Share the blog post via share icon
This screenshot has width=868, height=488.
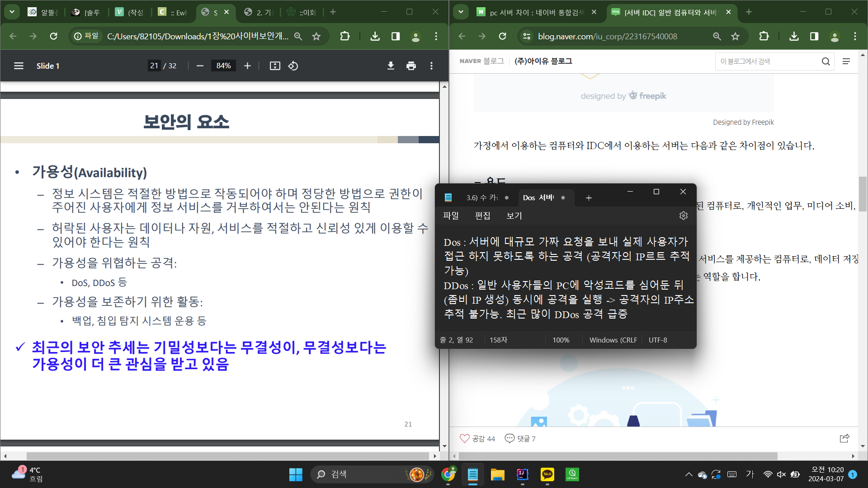(844, 438)
